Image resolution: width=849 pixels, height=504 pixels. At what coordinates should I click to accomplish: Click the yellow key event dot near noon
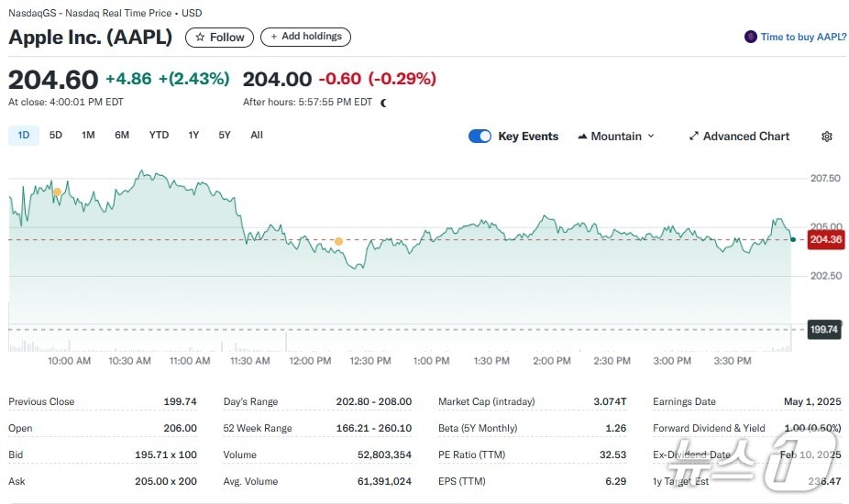click(x=338, y=241)
